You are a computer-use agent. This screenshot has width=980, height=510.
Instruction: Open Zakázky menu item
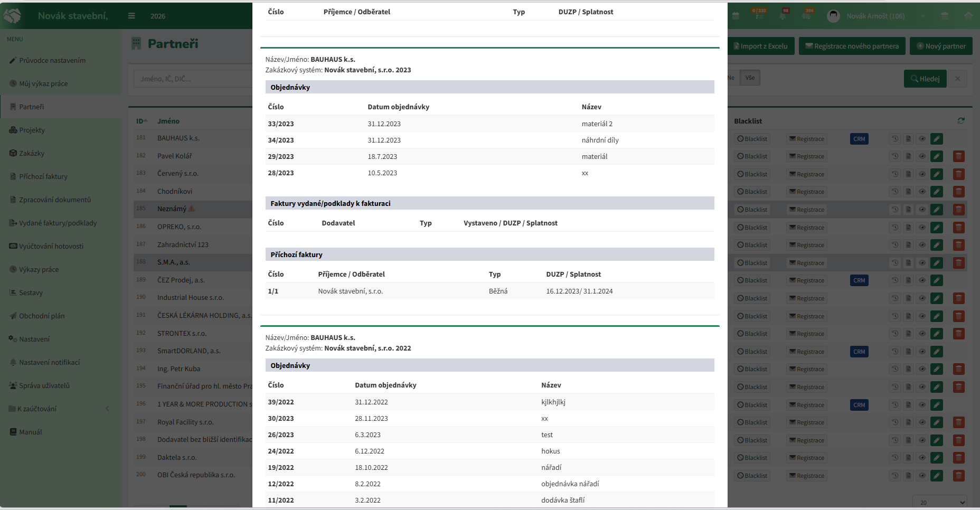[32, 153]
